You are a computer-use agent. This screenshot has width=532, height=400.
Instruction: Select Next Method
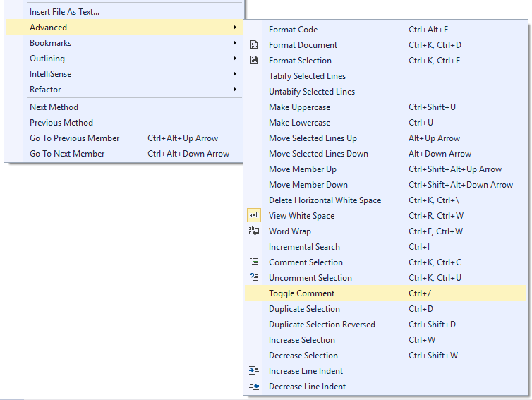pyautogui.click(x=124, y=107)
